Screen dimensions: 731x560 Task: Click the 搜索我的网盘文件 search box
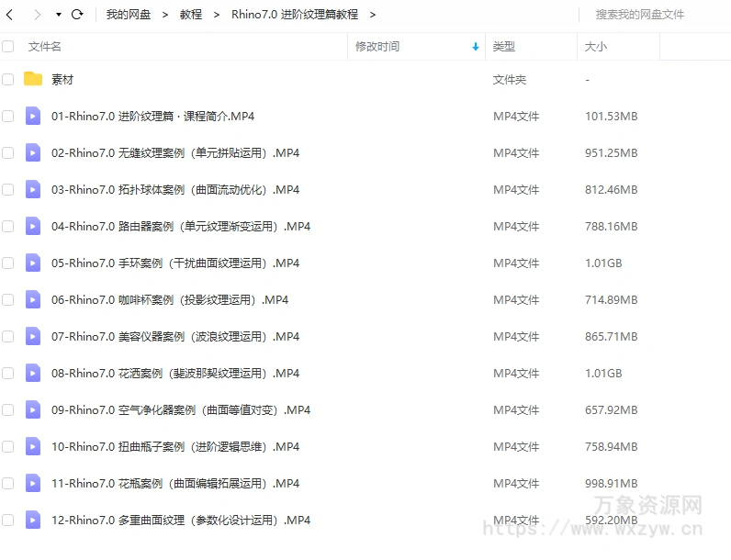[652, 15]
